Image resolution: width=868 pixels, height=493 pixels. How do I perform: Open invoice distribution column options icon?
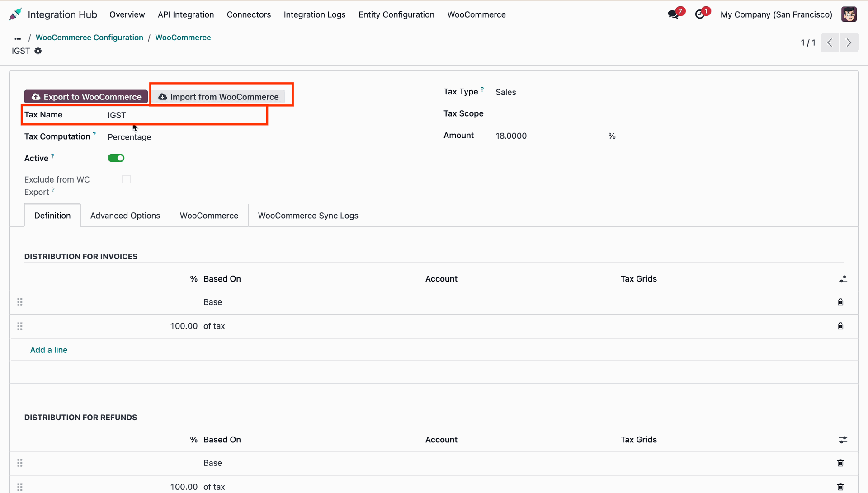click(843, 279)
